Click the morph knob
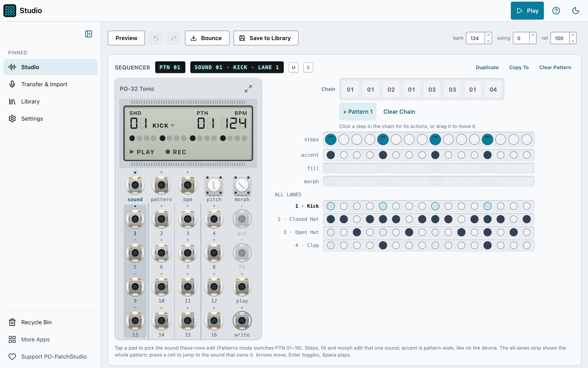 (x=242, y=185)
